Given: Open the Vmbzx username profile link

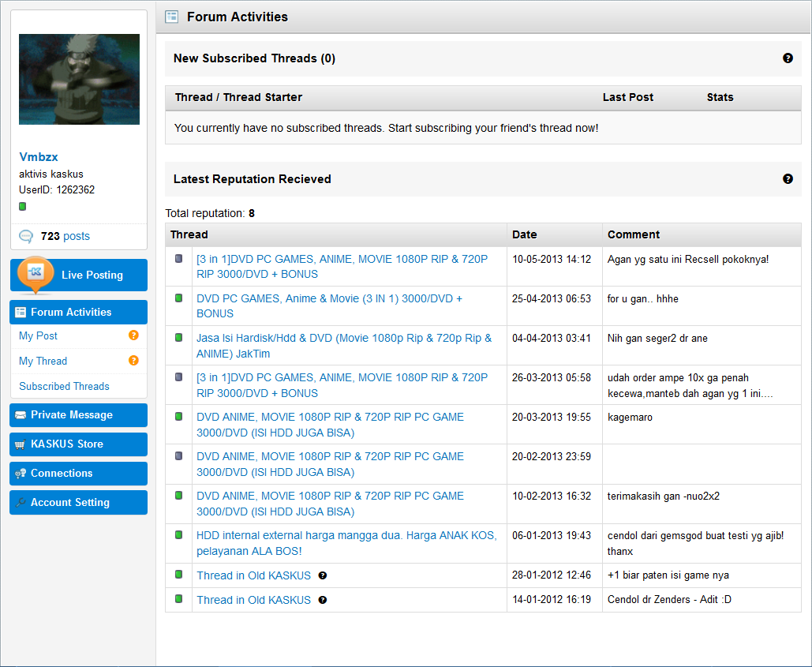Looking at the screenshot, I should tap(39, 157).
